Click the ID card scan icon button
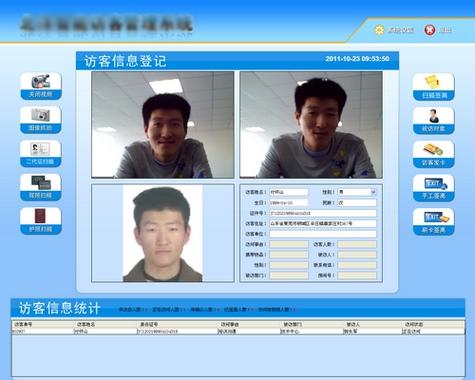Image resolution: width=475 pixels, height=380 pixels. point(41,153)
